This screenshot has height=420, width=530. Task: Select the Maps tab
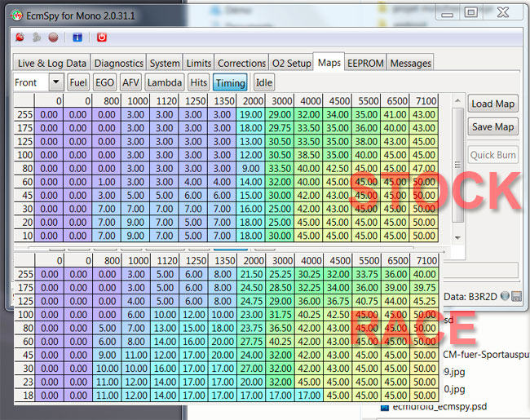(x=329, y=62)
